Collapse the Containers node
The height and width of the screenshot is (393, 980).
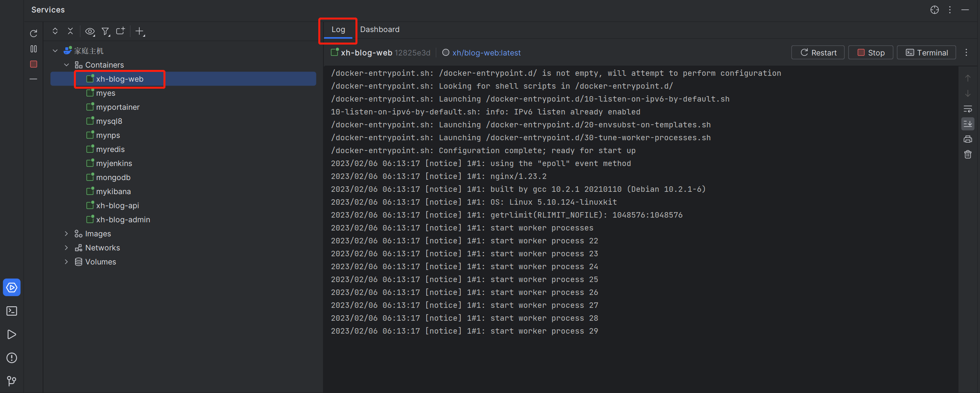66,65
